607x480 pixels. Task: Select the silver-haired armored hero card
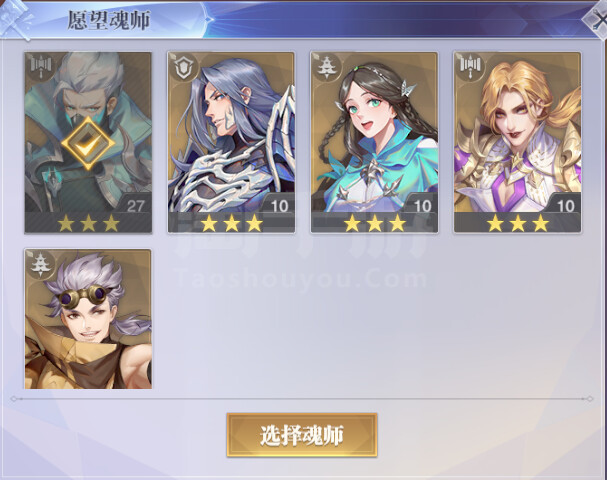click(x=231, y=142)
